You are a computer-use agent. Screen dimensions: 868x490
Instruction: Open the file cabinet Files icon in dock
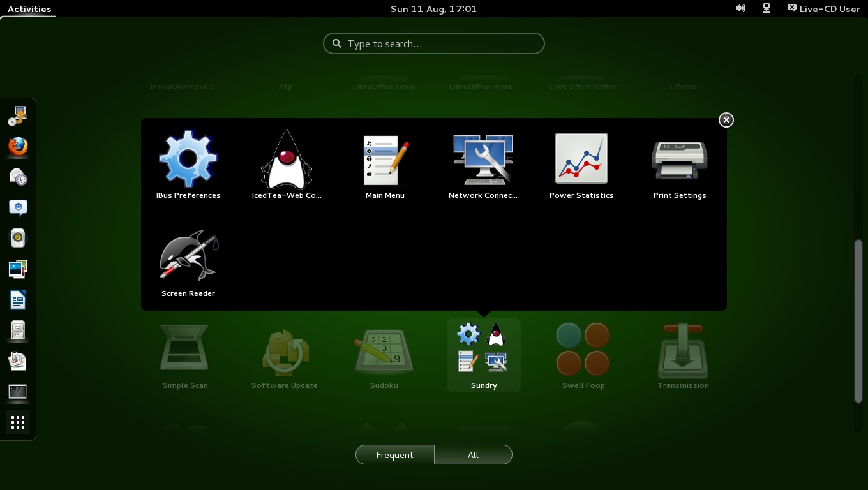pos(18,330)
